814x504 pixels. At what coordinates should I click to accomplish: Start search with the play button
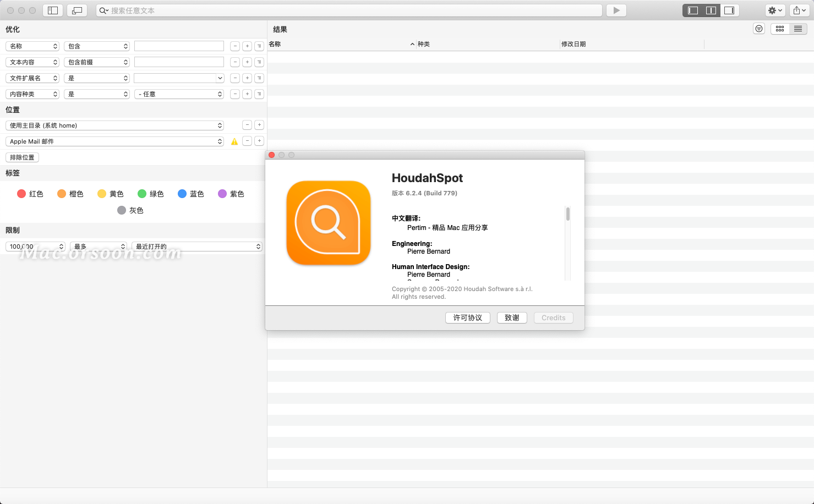click(616, 10)
